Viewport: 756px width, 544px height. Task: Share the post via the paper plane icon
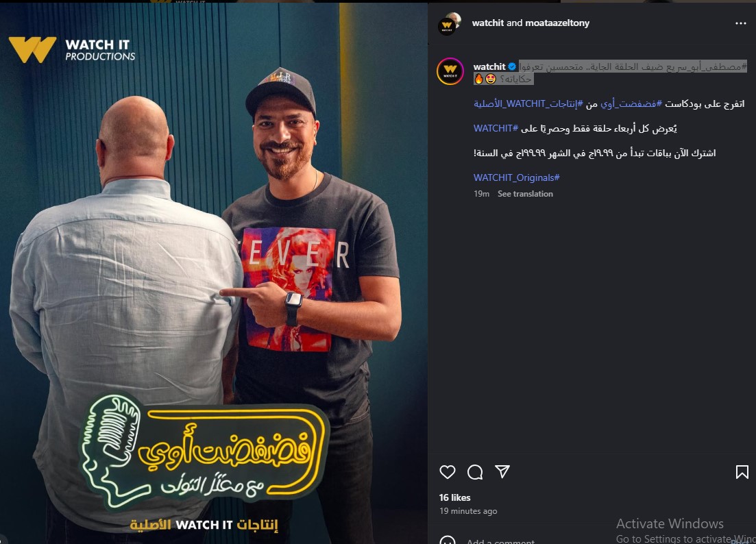coord(502,471)
